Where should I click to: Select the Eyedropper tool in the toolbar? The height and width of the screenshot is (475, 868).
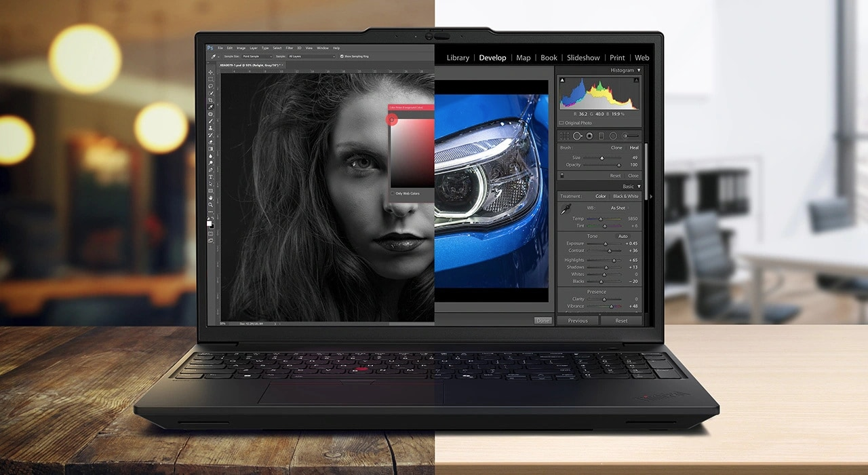tap(211, 107)
